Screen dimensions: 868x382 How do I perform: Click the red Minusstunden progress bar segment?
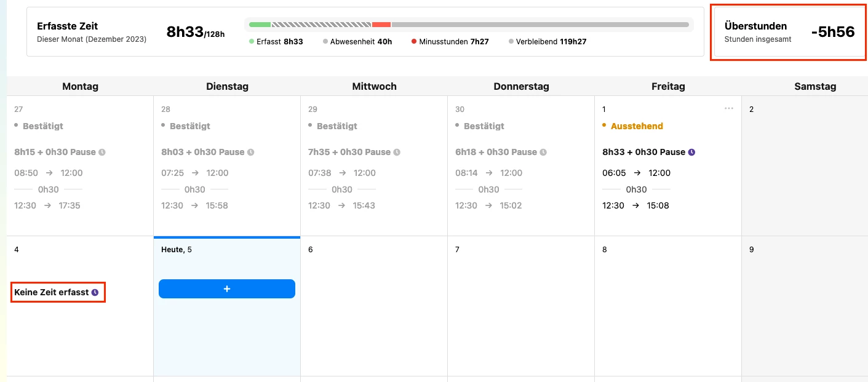click(381, 25)
